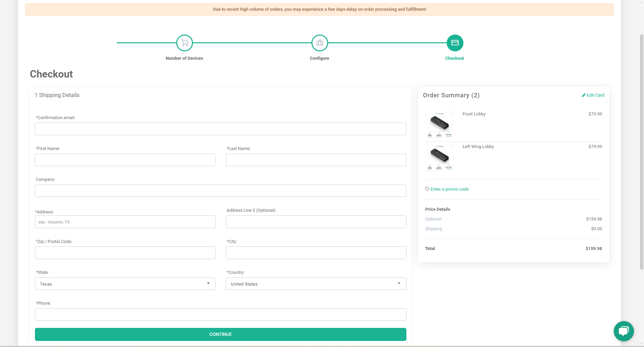Click the State dropdown chevron arrow
Image resolution: width=644 pixels, height=347 pixels.
click(208, 284)
